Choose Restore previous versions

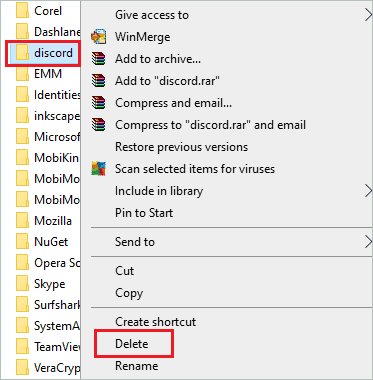coord(181,147)
